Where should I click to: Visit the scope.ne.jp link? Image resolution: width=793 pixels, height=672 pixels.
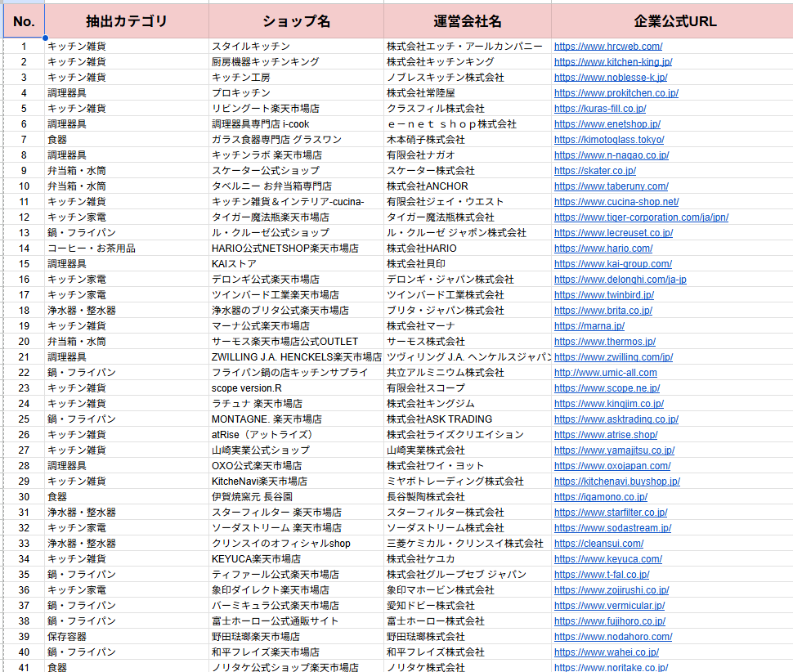click(607, 388)
